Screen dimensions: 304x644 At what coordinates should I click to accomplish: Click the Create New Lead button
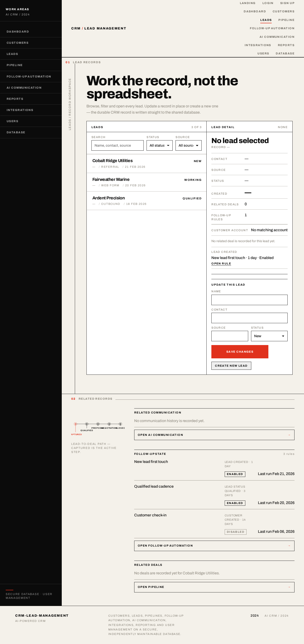[231, 365]
